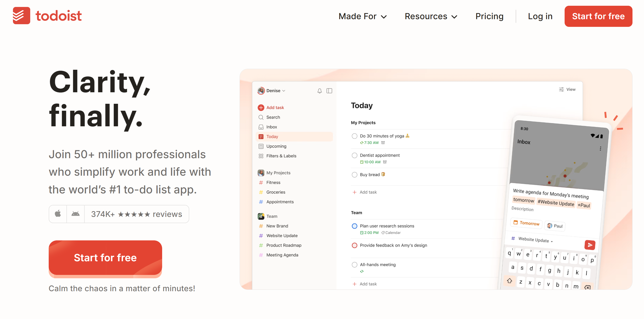Click the Tomorrow due date chip on phone
This screenshot has height=319, width=644.
click(526, 223)
